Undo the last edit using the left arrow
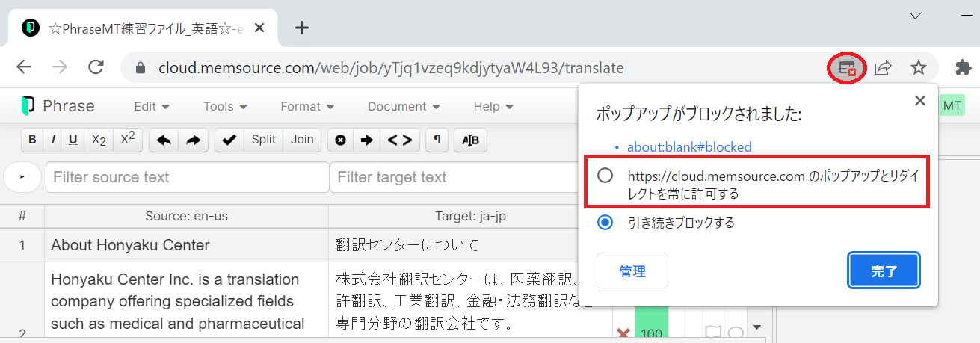 click(164, 140)
